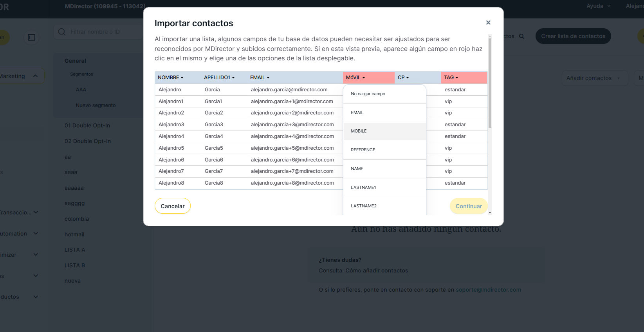Click the search icon beside contacts header
644x332 pixels.
521,36
